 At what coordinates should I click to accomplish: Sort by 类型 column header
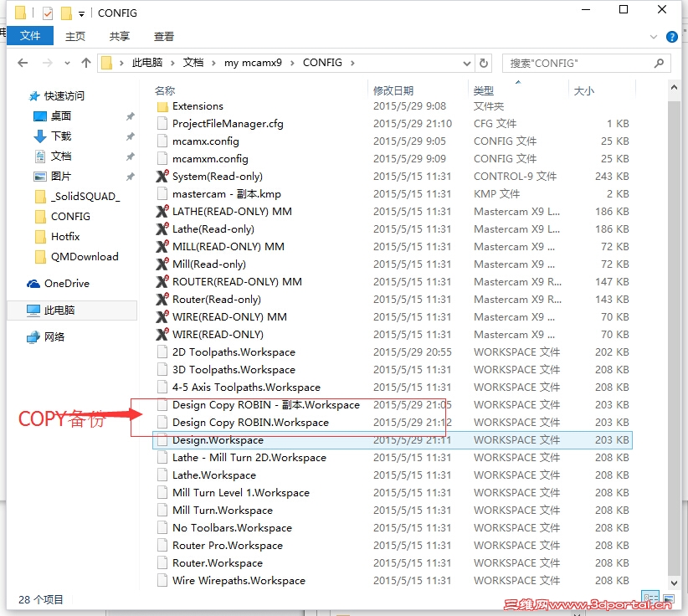[x=484, y=91]
